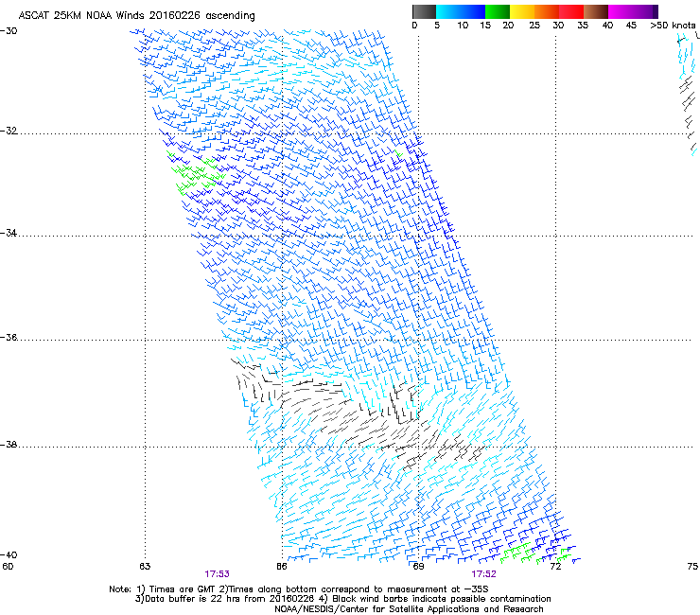Click the '>50 knots' legend label
Image resolution: width=700 pixels, height=615 pixels.
[x=673, y=26]
